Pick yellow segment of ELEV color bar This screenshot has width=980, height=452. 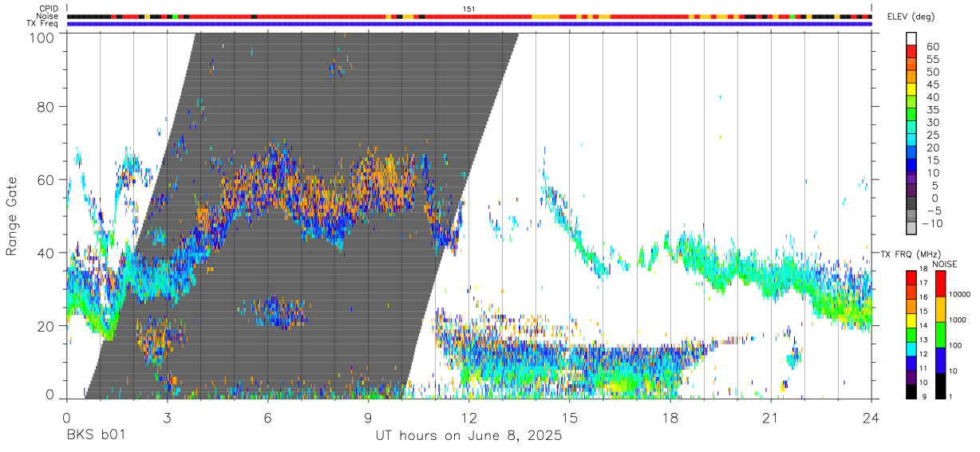(x=911, y=88)
